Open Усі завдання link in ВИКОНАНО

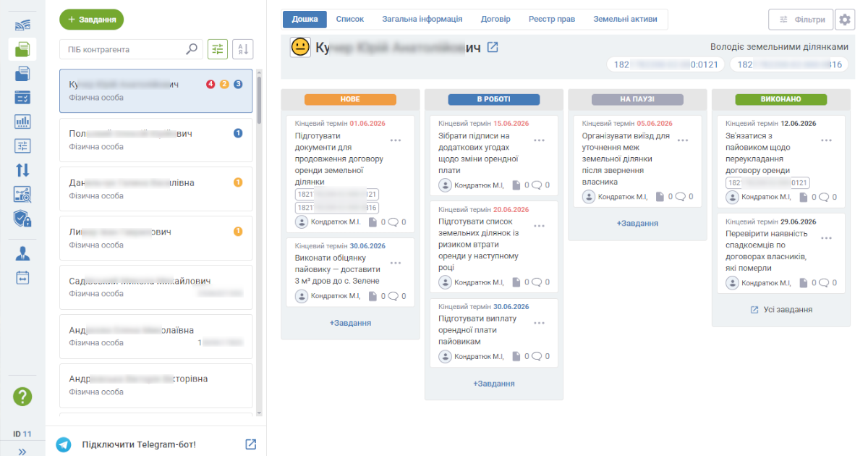[781, 309]
